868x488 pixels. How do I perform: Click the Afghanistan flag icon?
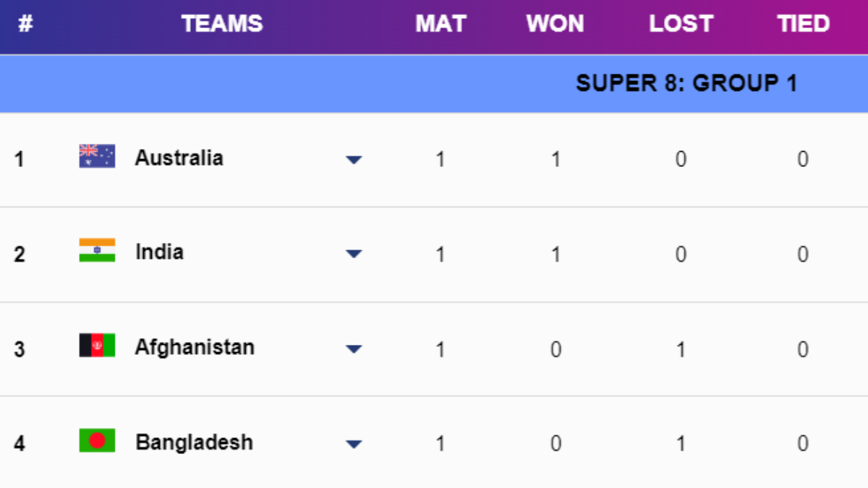pos(97,346)
